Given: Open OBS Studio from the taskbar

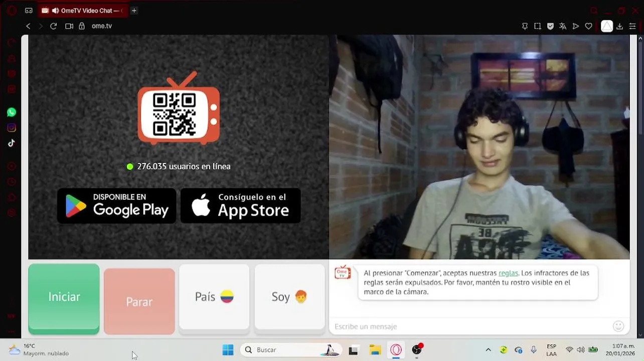Looking at the screenshot, I should [x=417, y=350].
